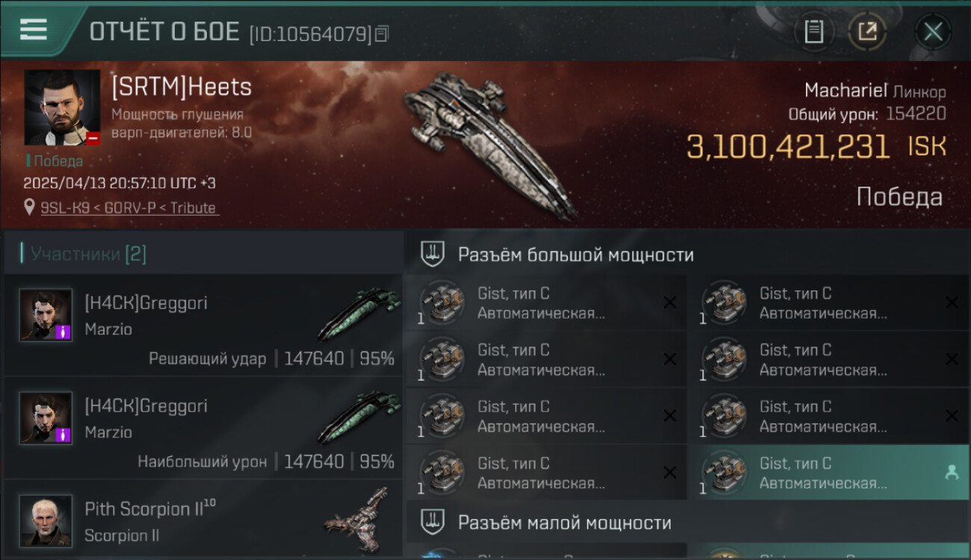971x560 pixels.
Task: Open the clipboard report icon
Action: click(813, 31)
